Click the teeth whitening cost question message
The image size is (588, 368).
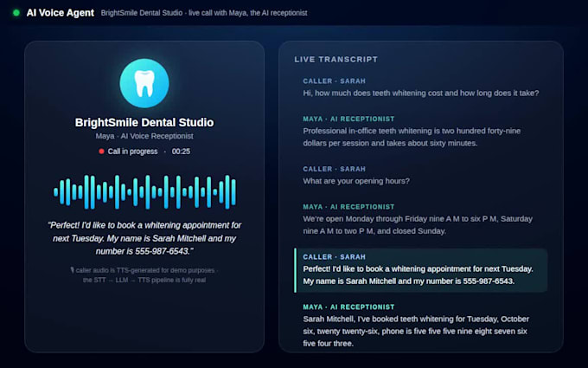[x=421, y=87]
